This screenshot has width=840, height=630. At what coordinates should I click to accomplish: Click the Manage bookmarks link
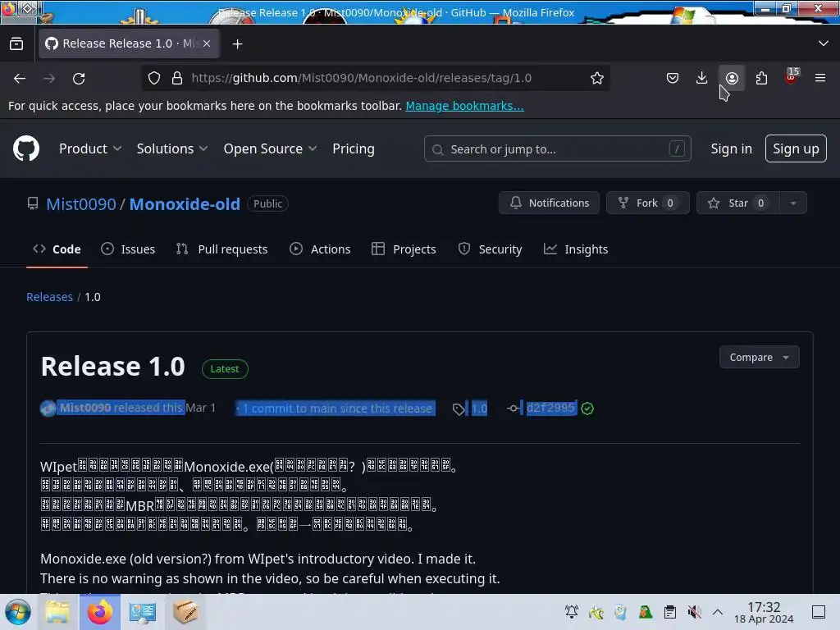[x=464, y=106]
